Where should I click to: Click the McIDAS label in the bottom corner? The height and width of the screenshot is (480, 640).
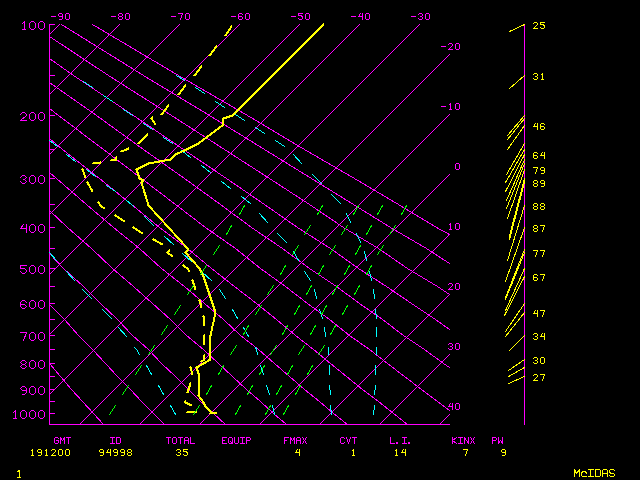pos(593,472)
